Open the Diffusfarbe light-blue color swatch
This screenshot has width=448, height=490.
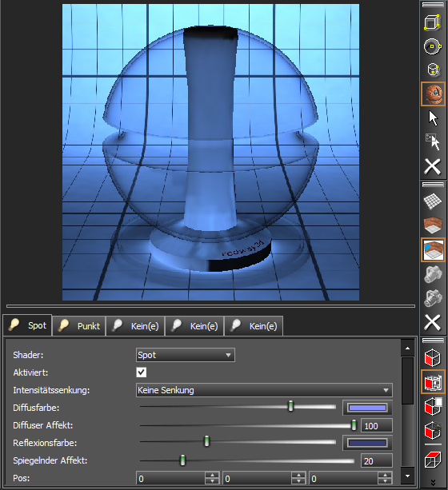367,408
